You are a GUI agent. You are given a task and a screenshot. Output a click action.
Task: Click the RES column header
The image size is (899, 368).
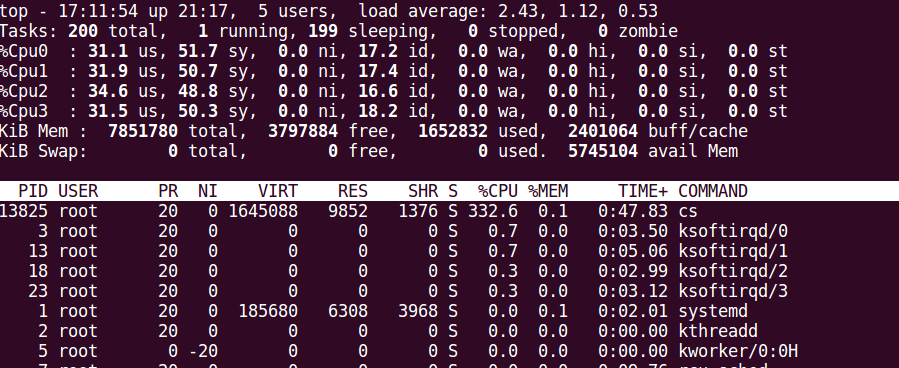tap(353, 191)
